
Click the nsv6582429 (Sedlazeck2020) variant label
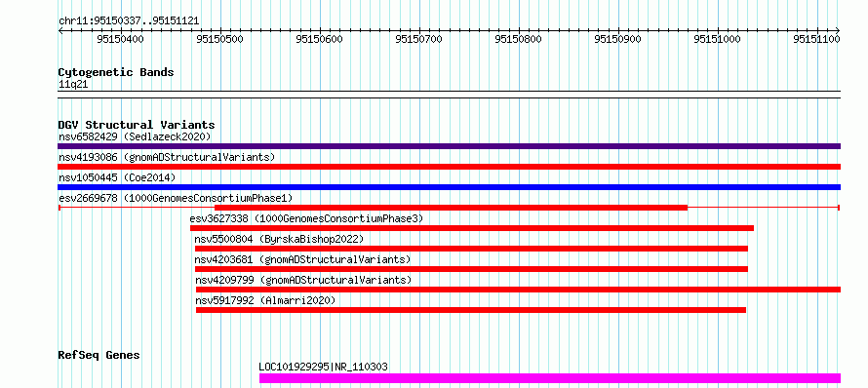pos(135,136)
